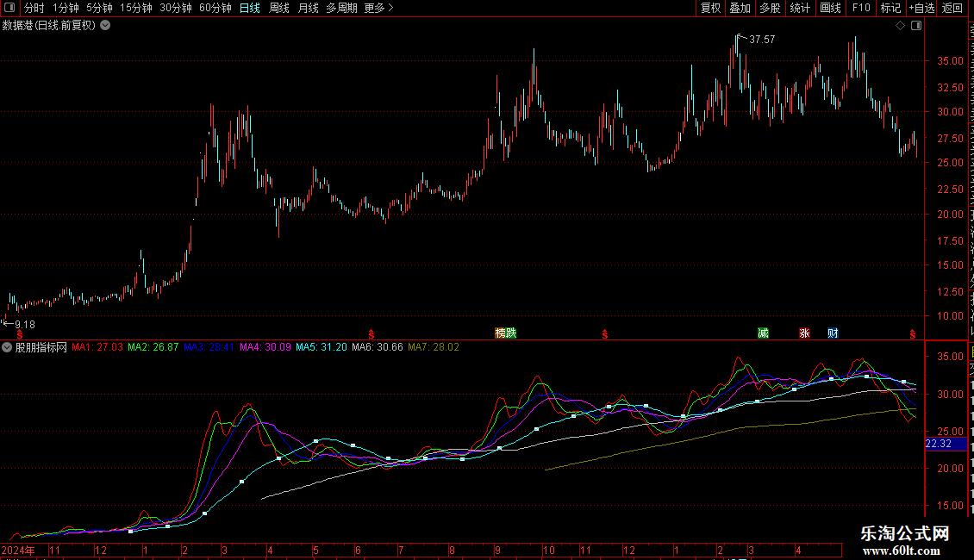Click the S marker near June
The image size is (974, 560).
(x=371, y=334)
